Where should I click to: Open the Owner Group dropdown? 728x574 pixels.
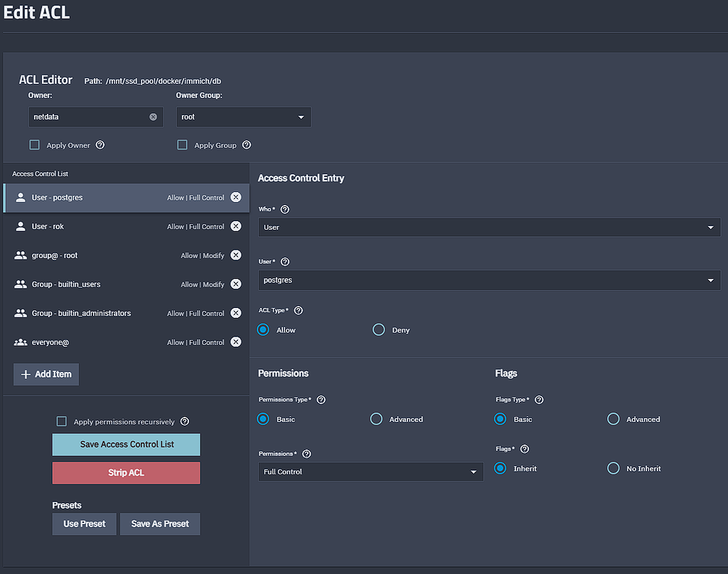click(x=243, y=117)
